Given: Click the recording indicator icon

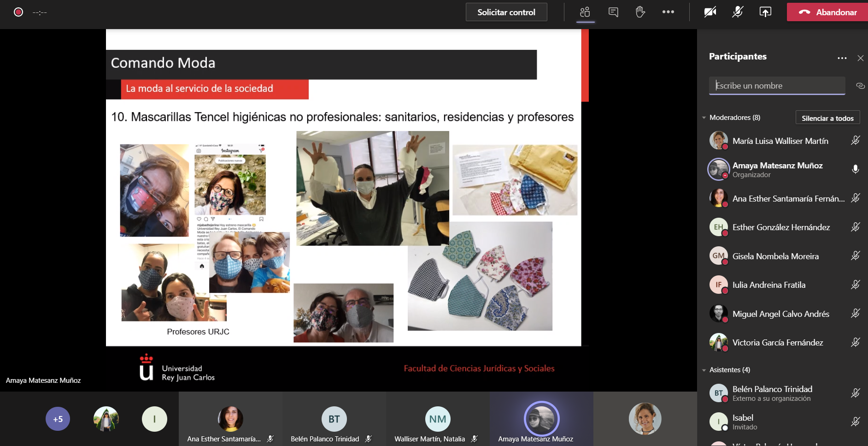Looking at the screenshot, I should [x=18, y=12].
